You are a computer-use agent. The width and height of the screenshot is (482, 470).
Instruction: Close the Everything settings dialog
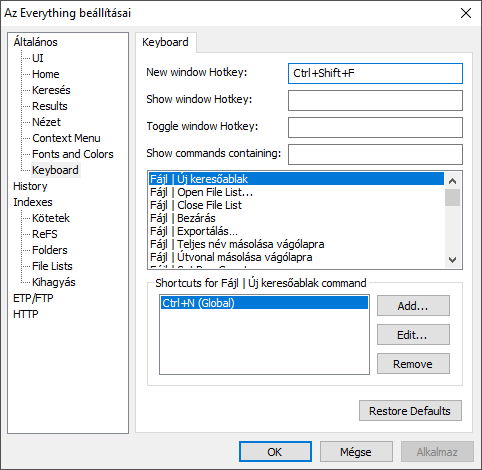point(466,13)
